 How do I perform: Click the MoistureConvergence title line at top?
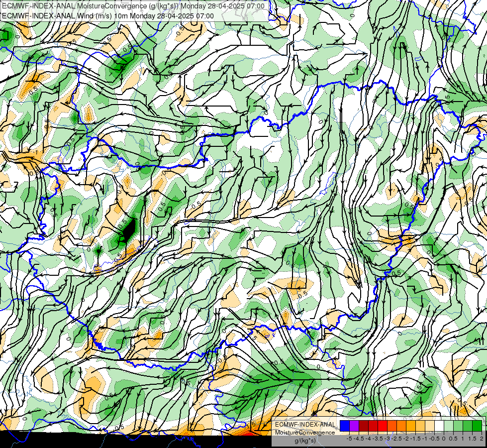(x=133, y=6)
